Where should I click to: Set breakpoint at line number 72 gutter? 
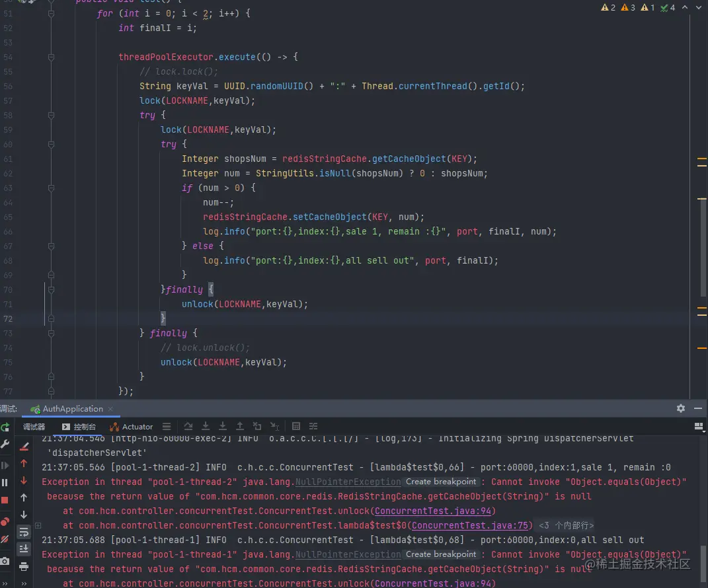point(8,319)
